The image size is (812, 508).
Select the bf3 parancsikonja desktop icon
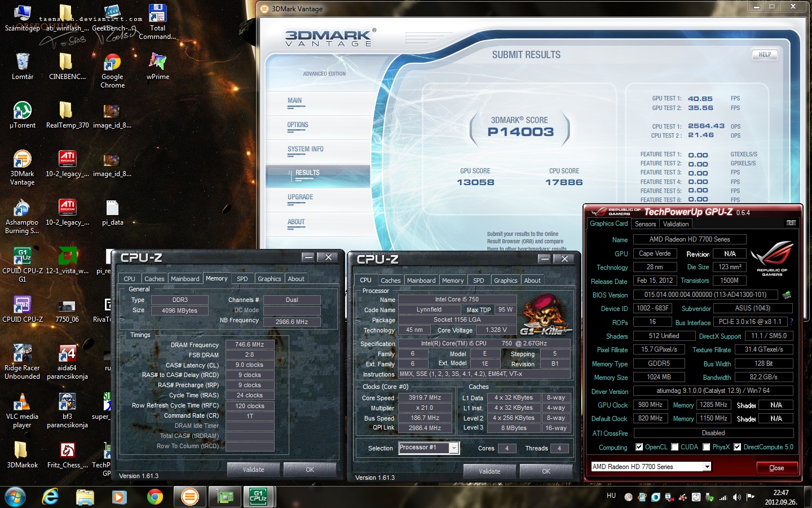coord(67,411)
